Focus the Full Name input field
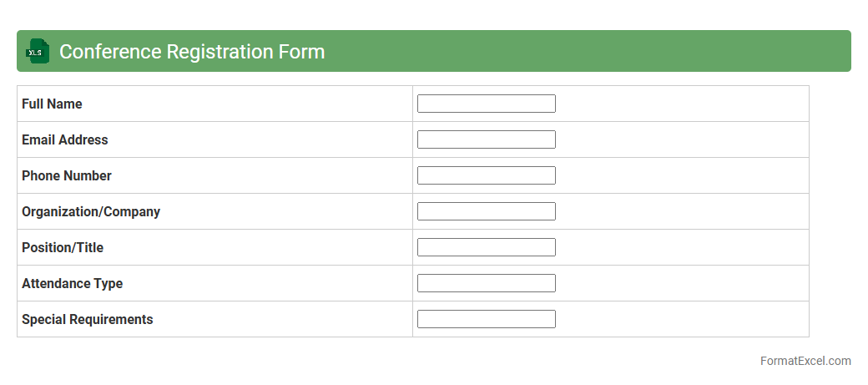The image size is (868, 385). (x=486, y=104)
